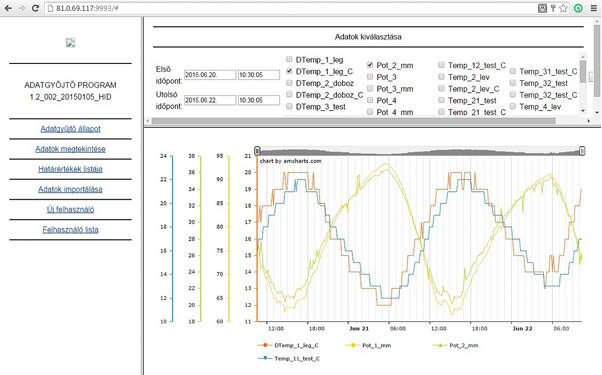Click the left chart zoom scrollbar handle
The height and width of the screenshot is (375, 602).
258,151
